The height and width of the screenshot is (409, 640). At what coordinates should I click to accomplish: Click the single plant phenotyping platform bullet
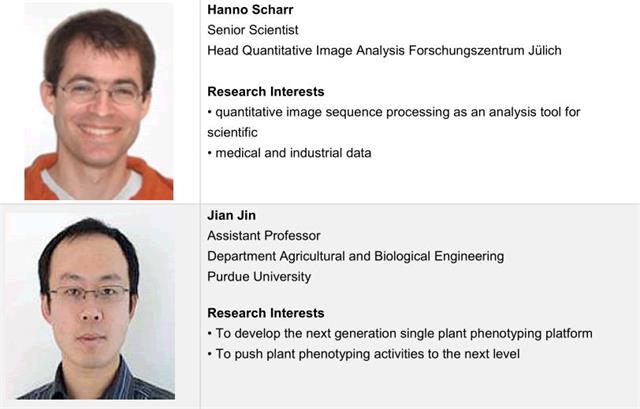pyautogui.click(x=400, y=333)
